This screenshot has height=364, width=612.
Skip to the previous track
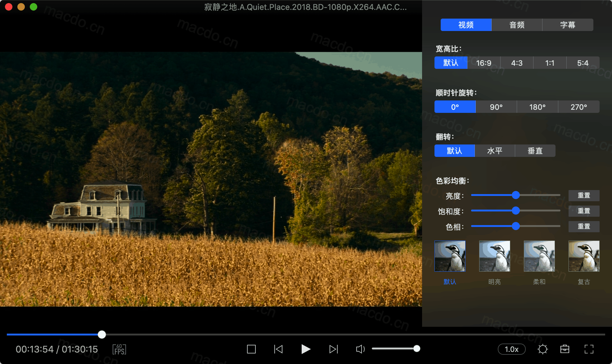point(278,349)
